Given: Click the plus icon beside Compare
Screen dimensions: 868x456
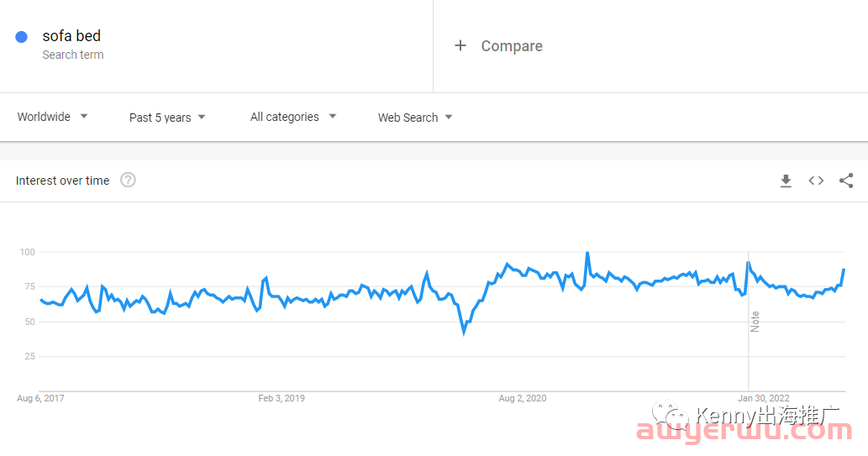Looking at the screenshot, I should coord(460,45).
